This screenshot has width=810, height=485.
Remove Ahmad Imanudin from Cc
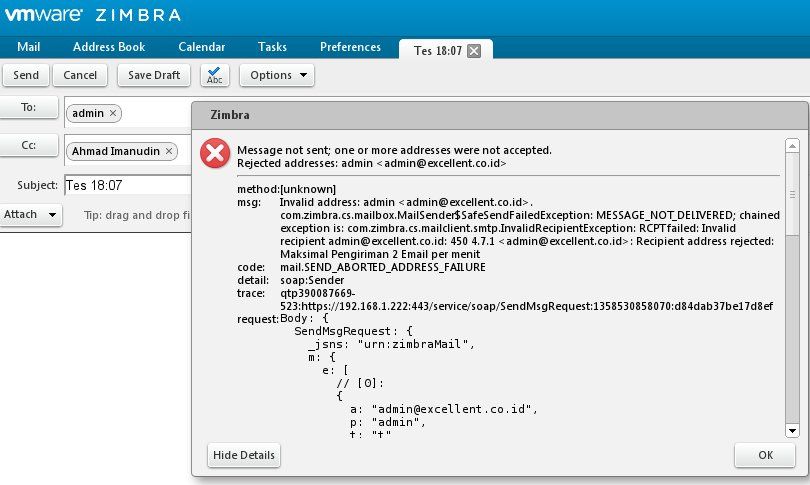pos(169,151)
